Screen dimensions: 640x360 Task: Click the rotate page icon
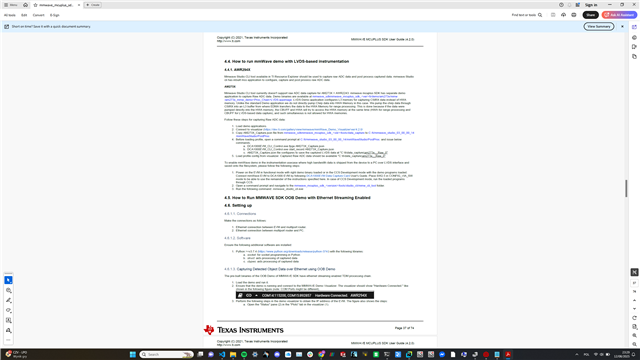click(634, 318)
